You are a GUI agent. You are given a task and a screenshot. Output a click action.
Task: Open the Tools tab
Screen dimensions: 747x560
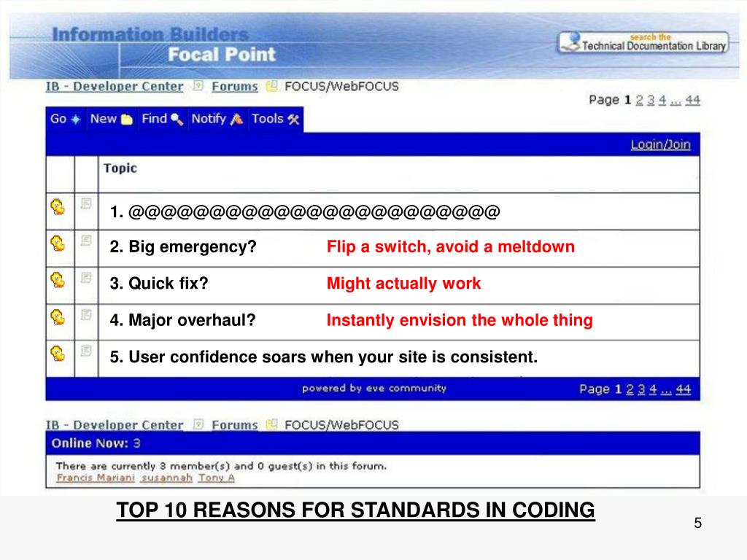coord(275,119)
